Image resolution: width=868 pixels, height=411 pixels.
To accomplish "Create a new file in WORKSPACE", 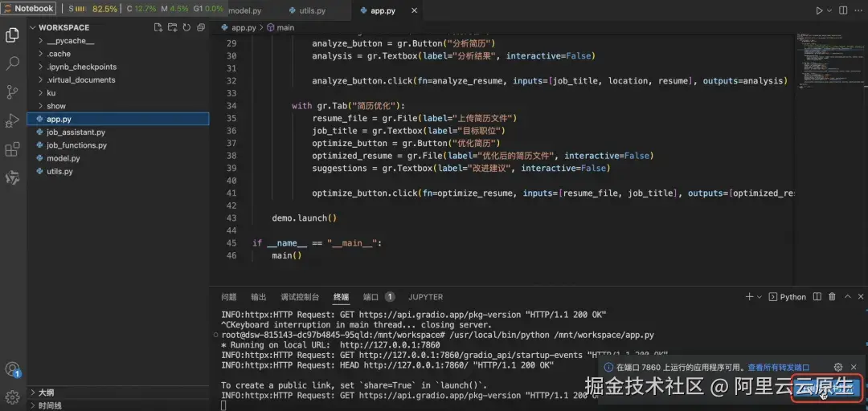I will point(158,27).
